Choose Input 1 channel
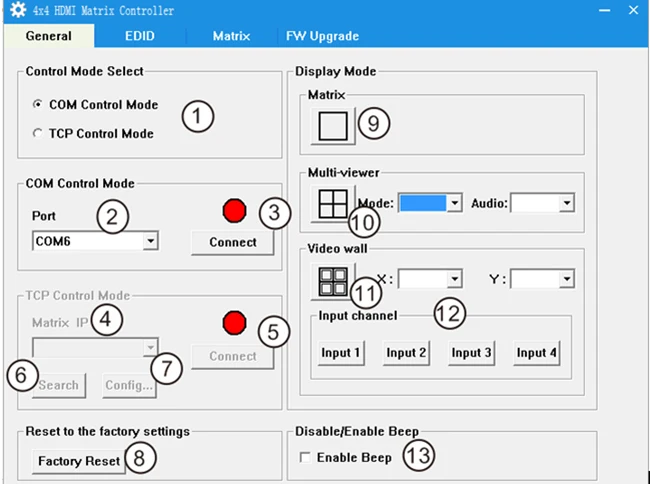The height and width of the screenshot is (484, 650). click(341, 353)
